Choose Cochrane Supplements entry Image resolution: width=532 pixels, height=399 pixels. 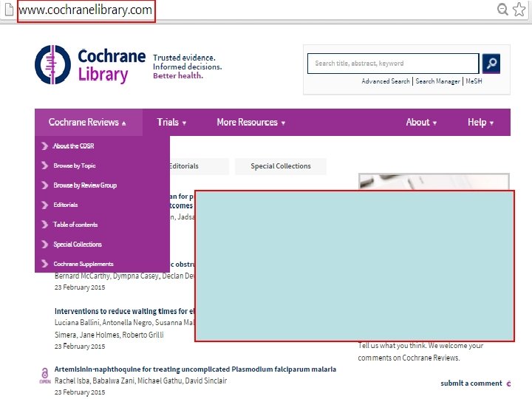[x=83, y=264]
